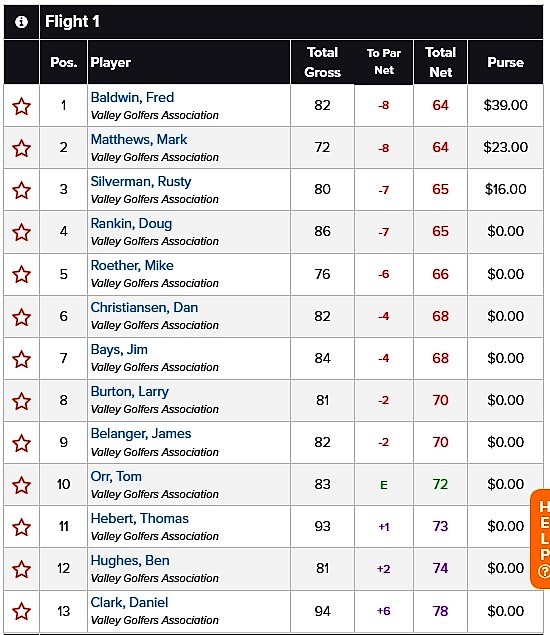Click the Flight 1 info icon
This screenshot has height=635, width=550.
(x=21, y=22)
